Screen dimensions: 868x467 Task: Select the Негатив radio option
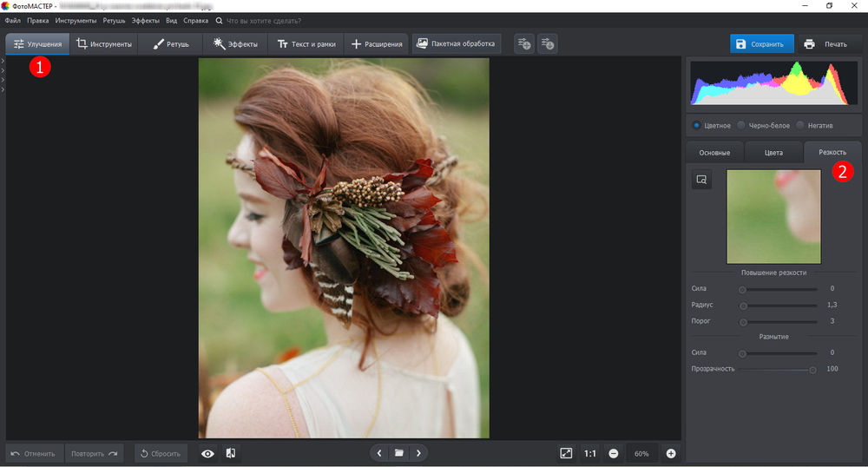[x=800, y=126]
